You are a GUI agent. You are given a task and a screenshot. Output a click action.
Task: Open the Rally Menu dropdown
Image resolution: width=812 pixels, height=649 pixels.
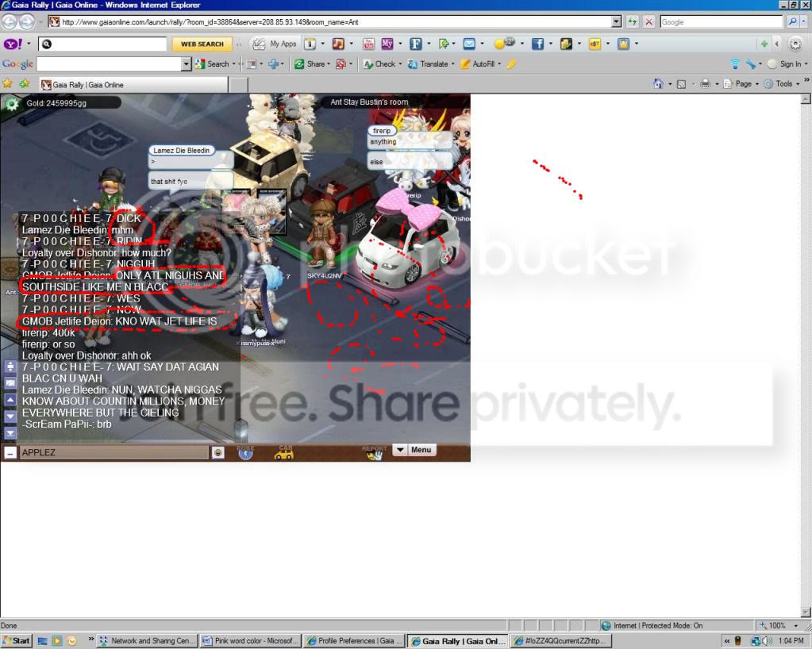click(415, 450)
